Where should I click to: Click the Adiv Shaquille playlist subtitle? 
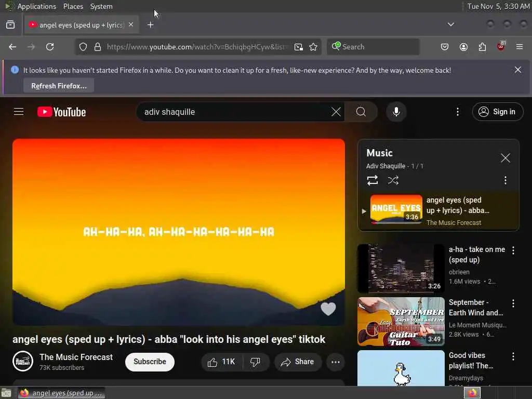click(x=385, y=166)
